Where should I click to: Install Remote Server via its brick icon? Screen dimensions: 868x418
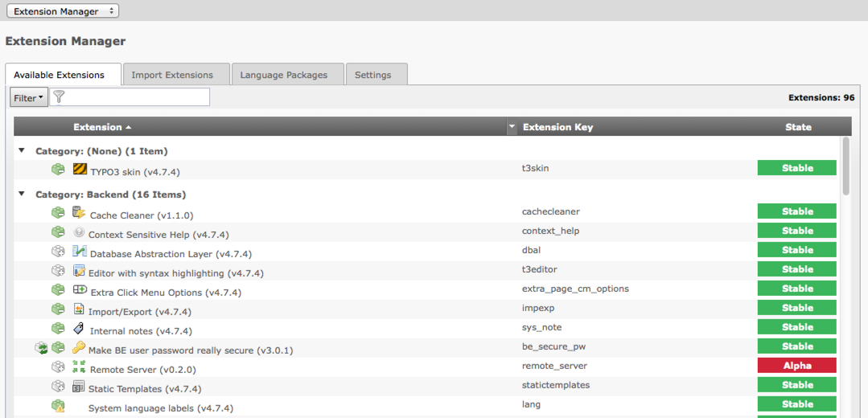coord(58,367)
